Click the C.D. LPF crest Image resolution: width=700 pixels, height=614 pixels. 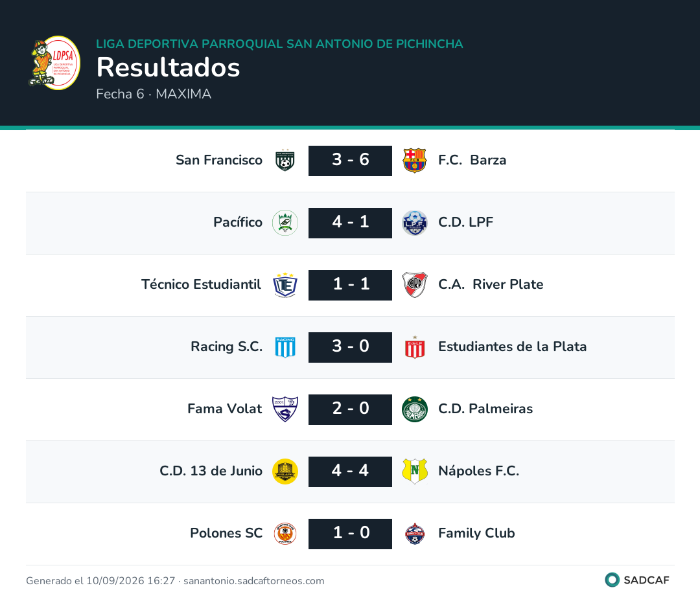coord(415,223)
